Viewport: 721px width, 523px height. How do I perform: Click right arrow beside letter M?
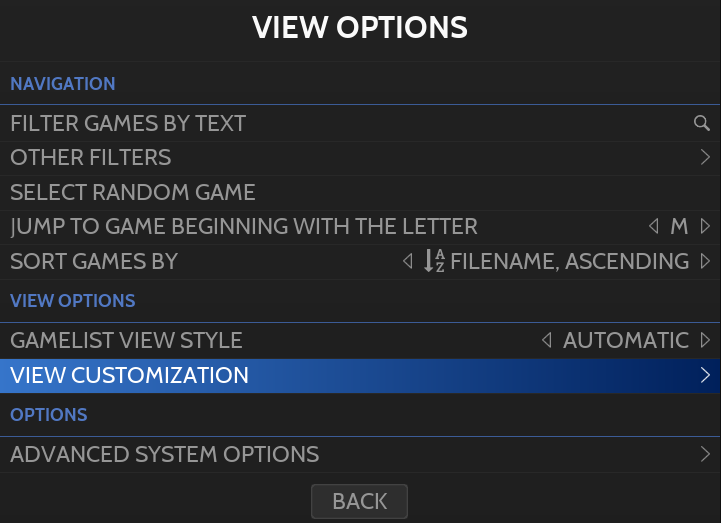(x=705, y=226)
